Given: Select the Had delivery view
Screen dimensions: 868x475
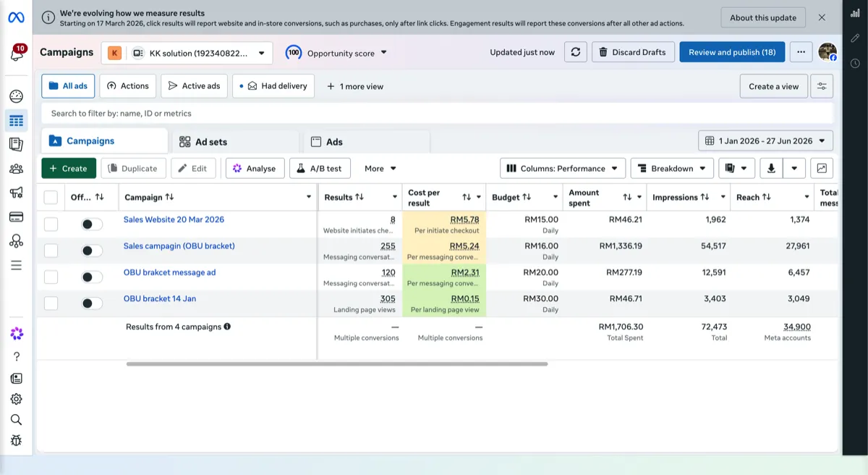Looking at the screenshot, I should [x=273, y=86].
